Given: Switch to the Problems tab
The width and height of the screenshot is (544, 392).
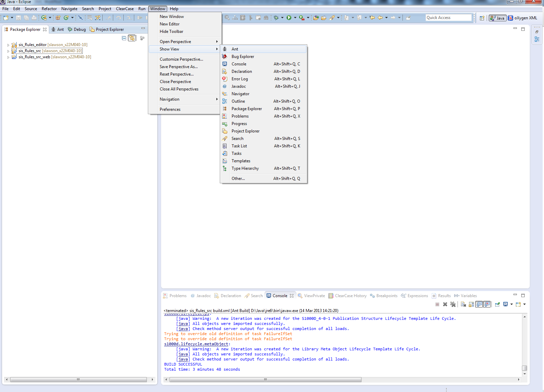Looking at the screenshot, I should tap(175, 296).
